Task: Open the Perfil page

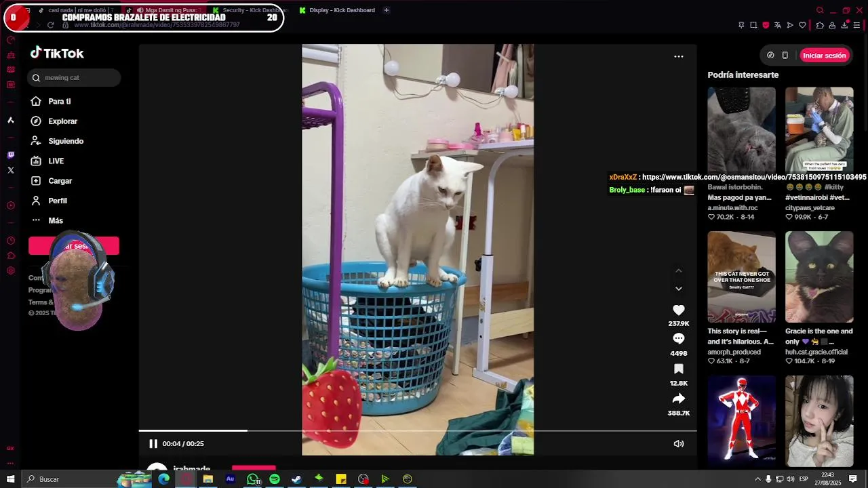Action: click(x=58, y=201)
